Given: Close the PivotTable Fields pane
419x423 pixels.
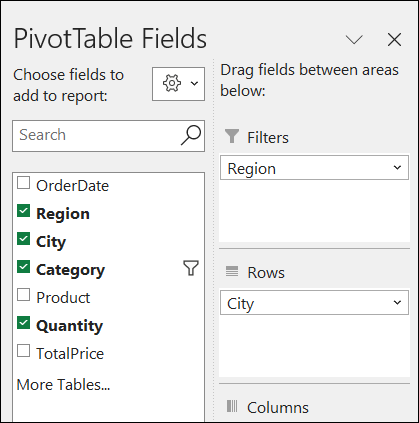Looking at the screenshot, I should [x=394, y=40].
